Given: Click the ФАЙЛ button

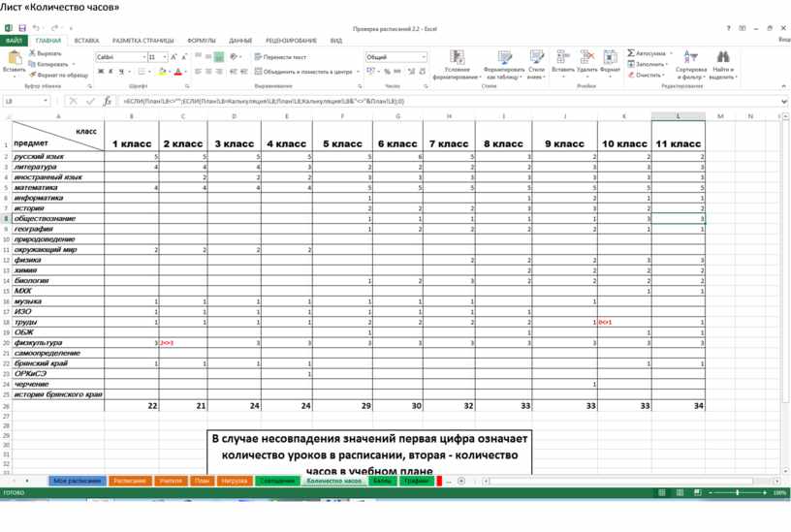Looking at the screenshot, I should click(x=14, y=41).
